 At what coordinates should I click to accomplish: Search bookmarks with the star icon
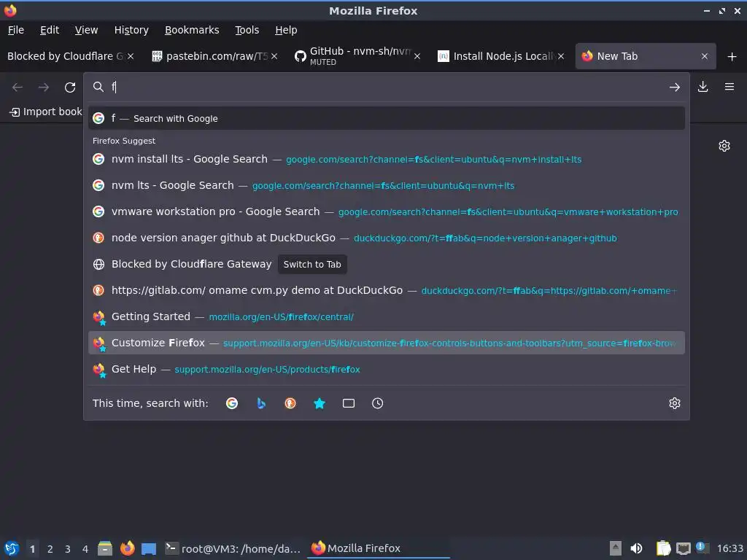pos(320,403)
